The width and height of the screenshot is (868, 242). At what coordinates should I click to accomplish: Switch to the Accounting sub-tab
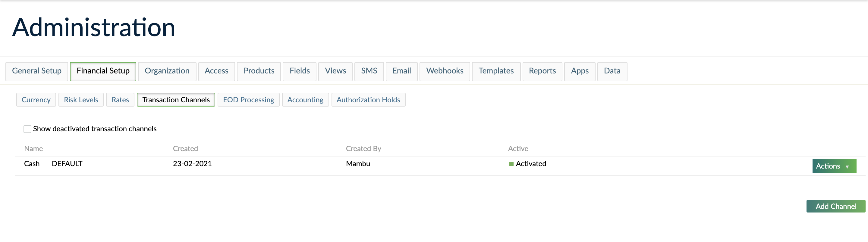(305, 100)
